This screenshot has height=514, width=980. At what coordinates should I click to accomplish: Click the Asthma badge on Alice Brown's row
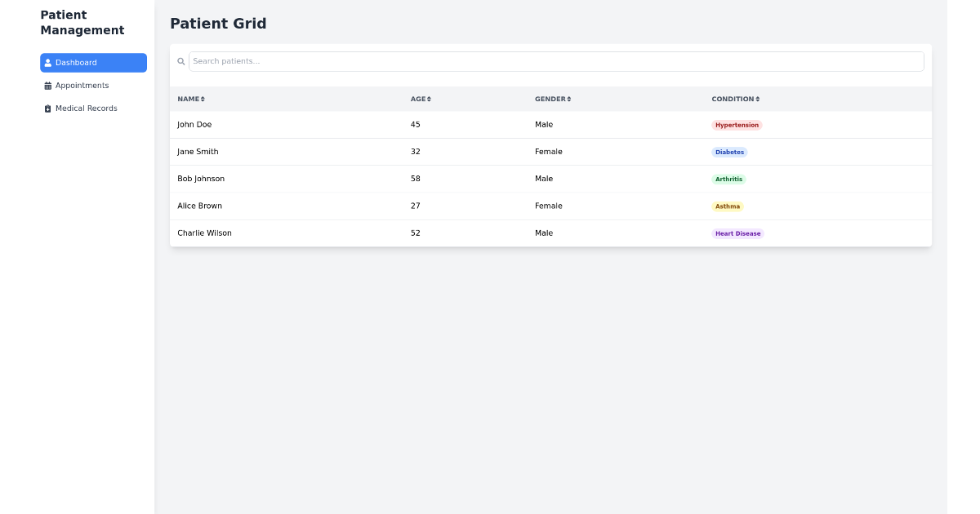(x=728, y=206)
